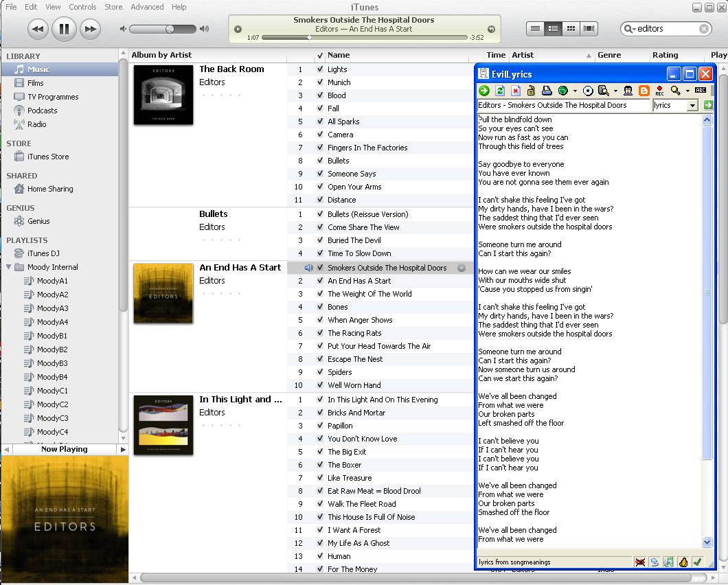
Task: Uncheck the Spiders song checkbox
Action: pos(320,372)
